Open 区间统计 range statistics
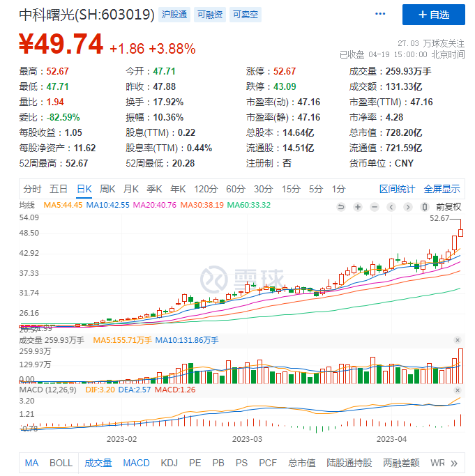This screenshot has width=475, height=476. pyautogui.click(x=397, y=189)
